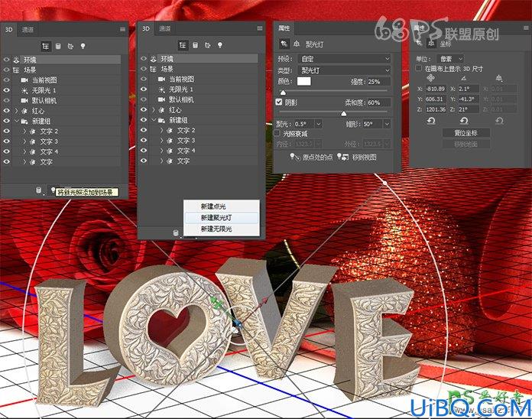Select 3D tab in left panel
This screenshot has width=532, height=419.
9,30
